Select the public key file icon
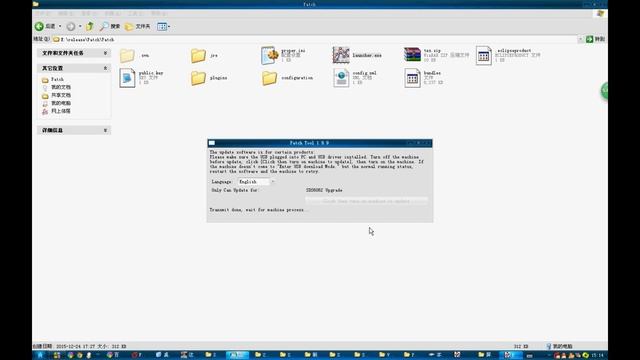Viewport: 640px width, 360px height. (x=127, y=78)
